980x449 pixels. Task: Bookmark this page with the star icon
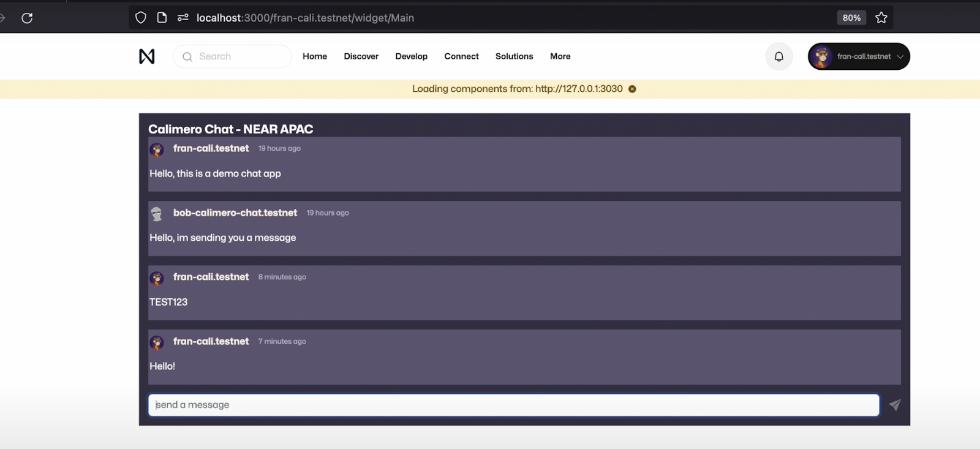coord(881,18)
